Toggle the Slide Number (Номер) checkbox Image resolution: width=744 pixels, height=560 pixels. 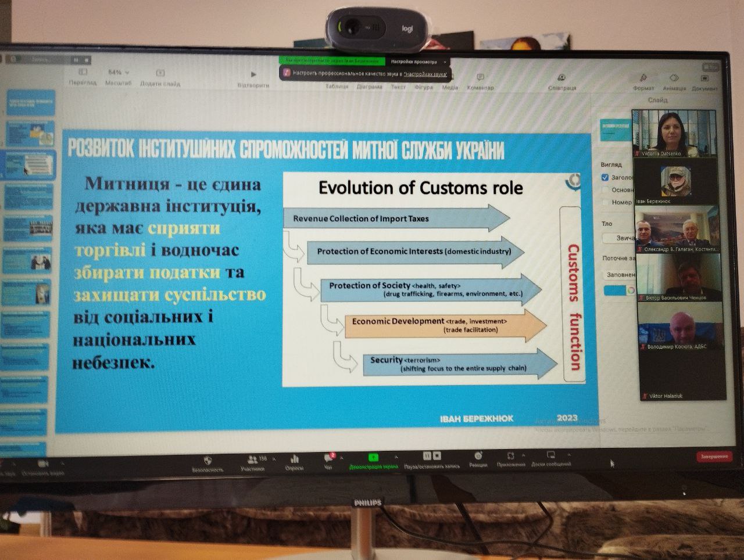(605, 202)
